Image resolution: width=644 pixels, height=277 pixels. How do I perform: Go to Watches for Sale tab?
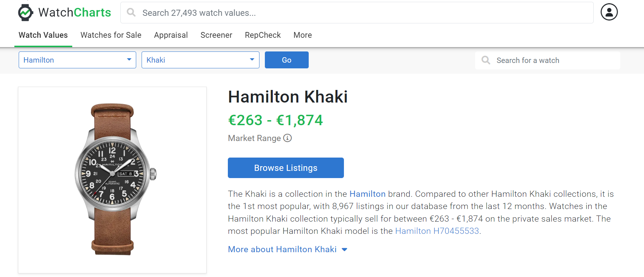point(111,35)
